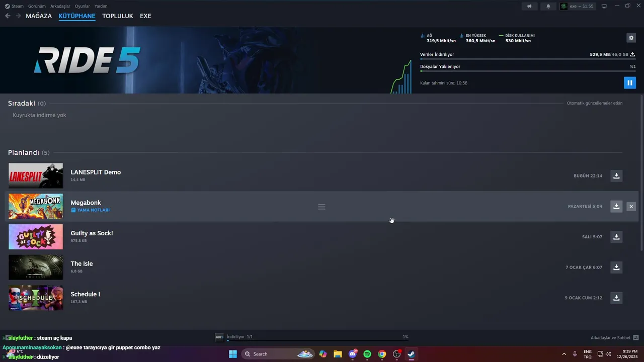Open Megabonk Yama Notları patch notes
Screen dimensions: 644x362
tap(91, 210)
